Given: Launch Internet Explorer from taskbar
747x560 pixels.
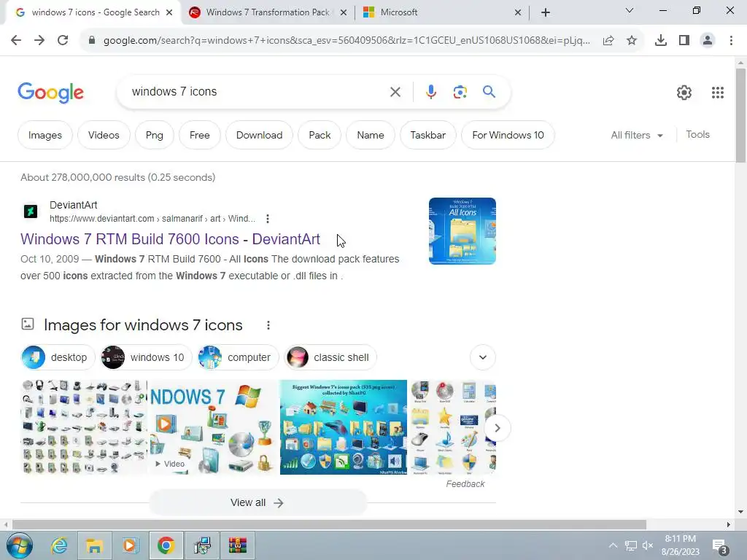Looking at the screenshot, I should [x=58, y=545].
